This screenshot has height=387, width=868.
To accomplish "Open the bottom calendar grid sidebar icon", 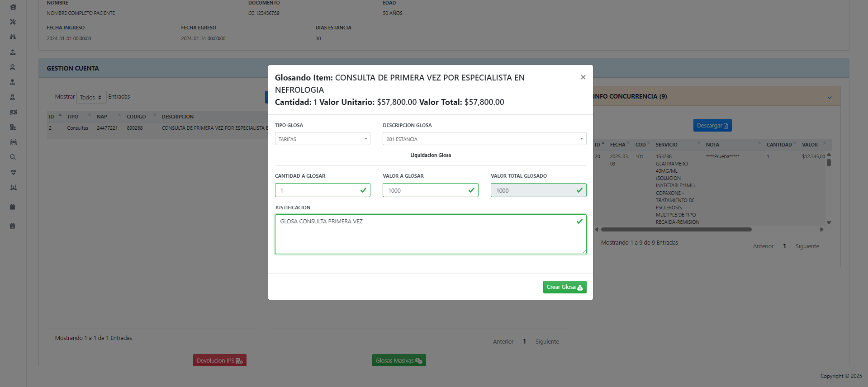I will 13,226.
